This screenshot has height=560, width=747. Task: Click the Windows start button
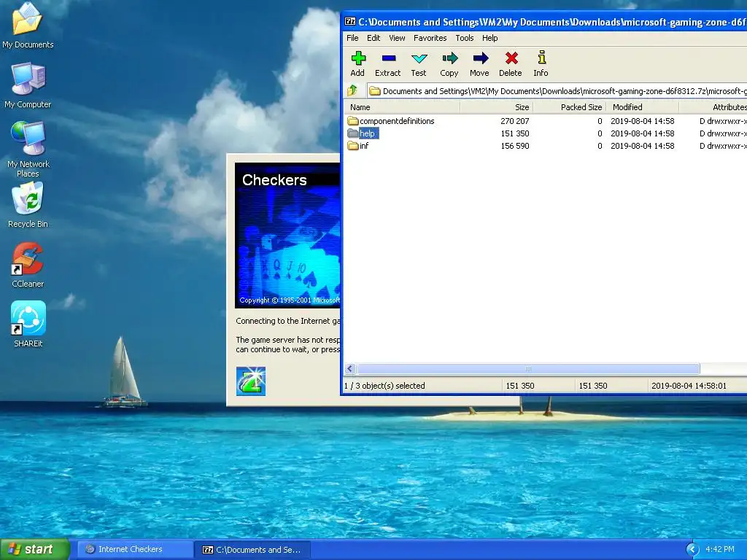(35, 550)
